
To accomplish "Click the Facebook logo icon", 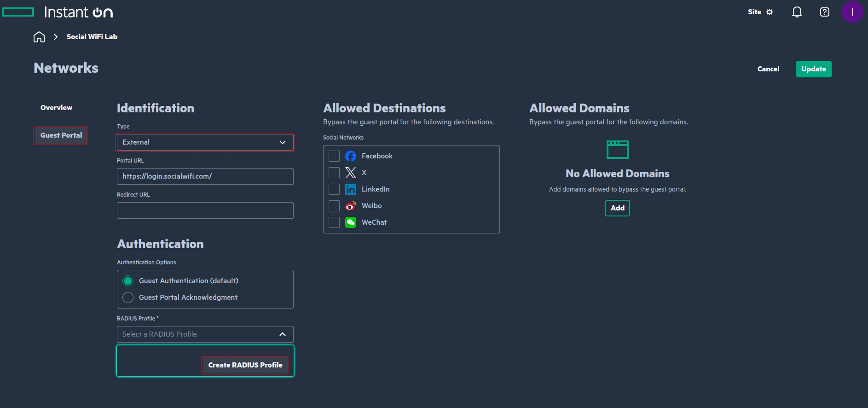I will [x=351, y=156].
